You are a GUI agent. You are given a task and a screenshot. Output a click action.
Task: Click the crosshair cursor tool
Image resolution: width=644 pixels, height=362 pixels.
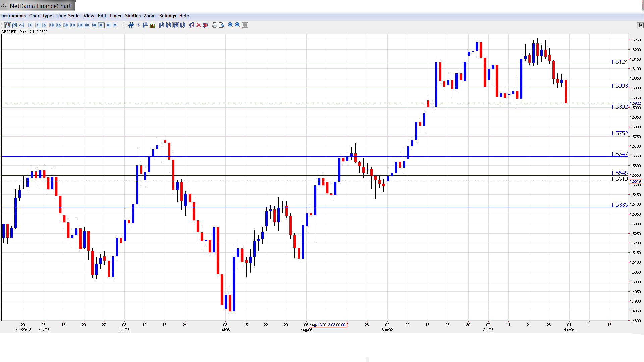click(x=124, y=25)
